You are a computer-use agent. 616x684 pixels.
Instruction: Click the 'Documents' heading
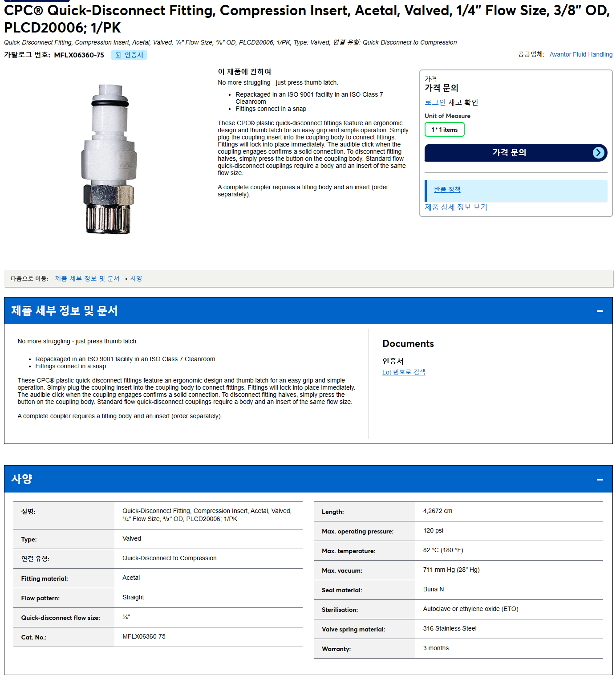tap(408, 344)
